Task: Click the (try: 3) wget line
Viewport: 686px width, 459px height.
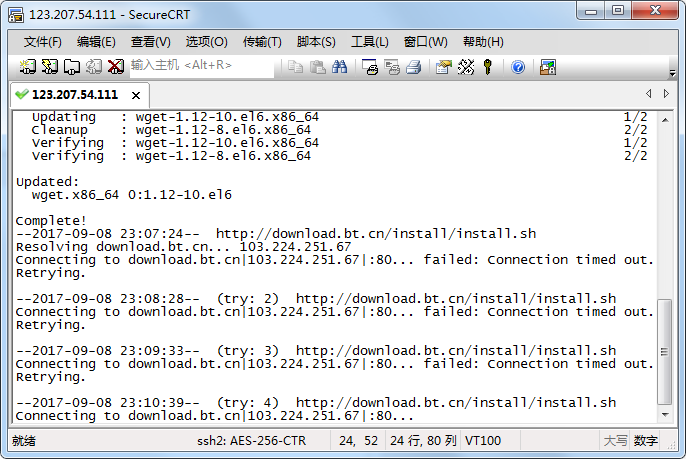Action: pos(316,351)
